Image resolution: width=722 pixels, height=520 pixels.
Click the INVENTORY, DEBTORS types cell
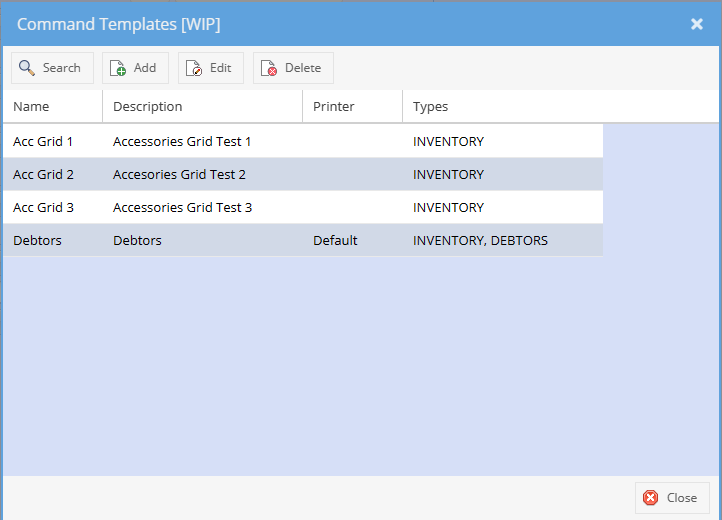[x=480, y=240]
